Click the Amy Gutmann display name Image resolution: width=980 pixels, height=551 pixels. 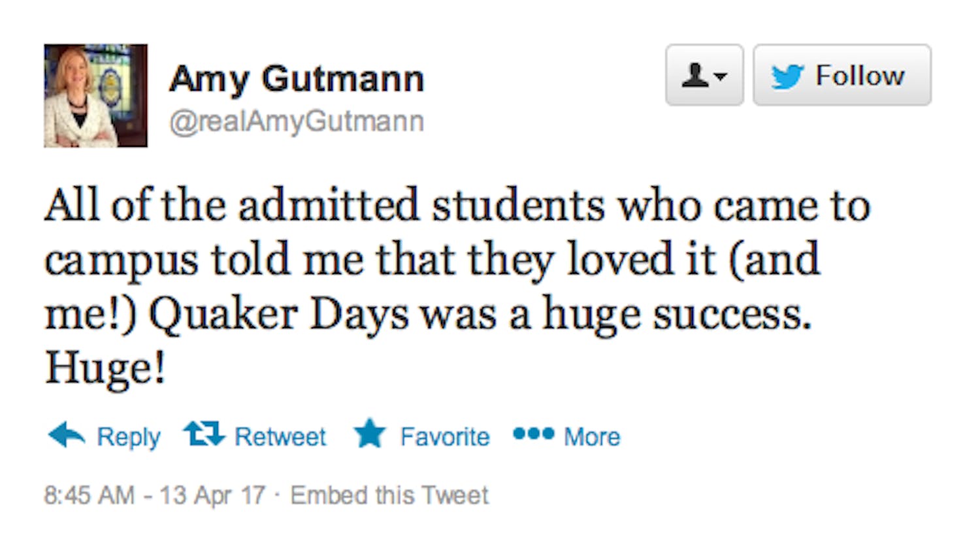click(297, 79)
